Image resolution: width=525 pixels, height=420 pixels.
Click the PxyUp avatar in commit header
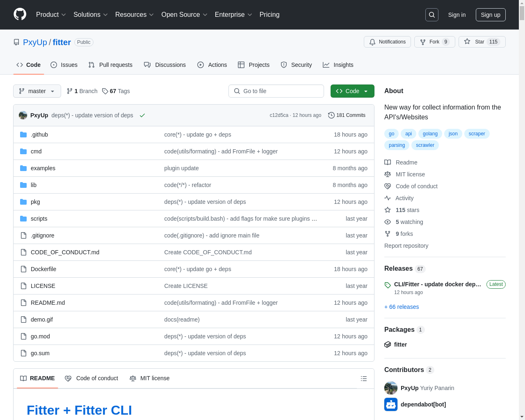point(23,115)
